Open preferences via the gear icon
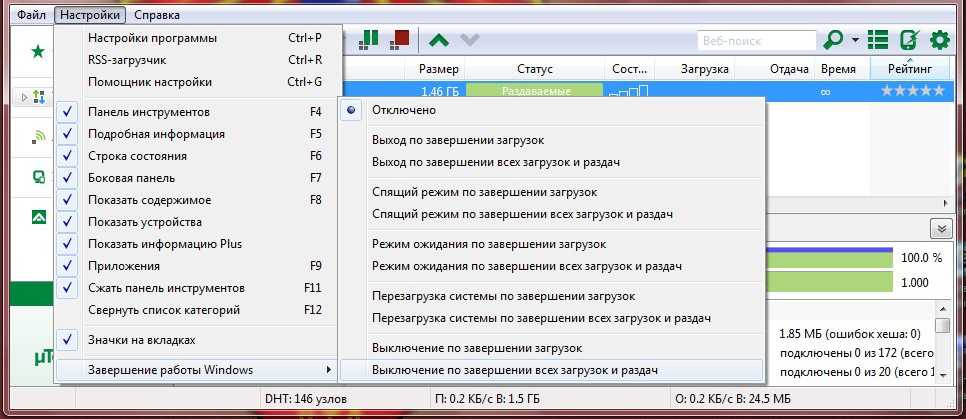This screenshot has width=966, height=419. pyautogui.click(x=939, y=40)
